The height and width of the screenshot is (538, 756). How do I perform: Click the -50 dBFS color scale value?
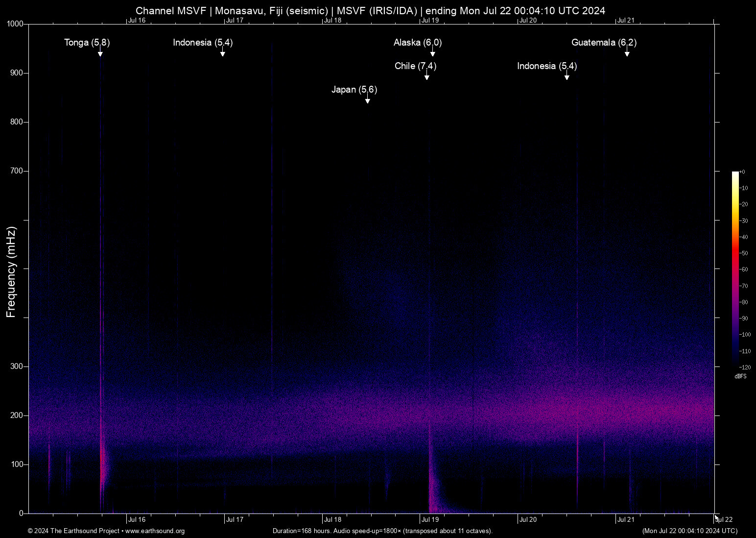744,253
